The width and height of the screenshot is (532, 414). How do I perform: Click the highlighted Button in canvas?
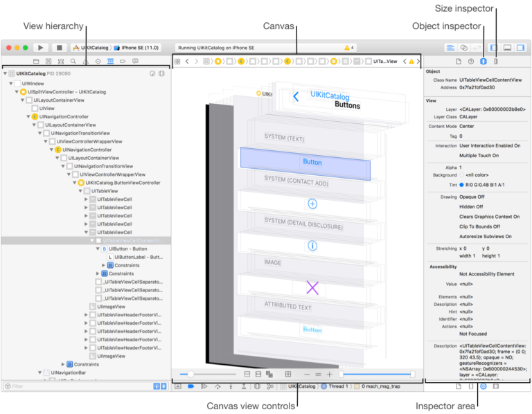click(305, 162)
